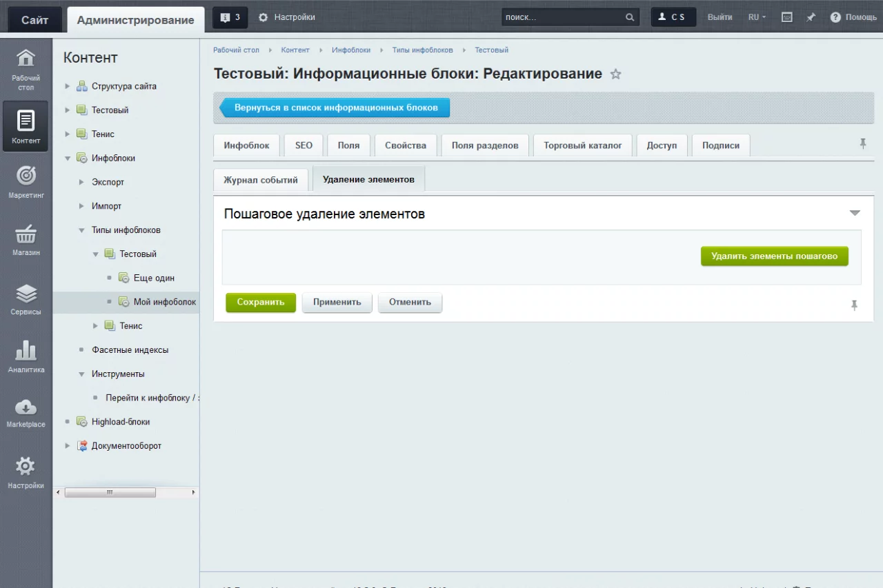Switch to the Свойства tab
The height and width of the screenshot is (588, 883).
click(405, 145)
